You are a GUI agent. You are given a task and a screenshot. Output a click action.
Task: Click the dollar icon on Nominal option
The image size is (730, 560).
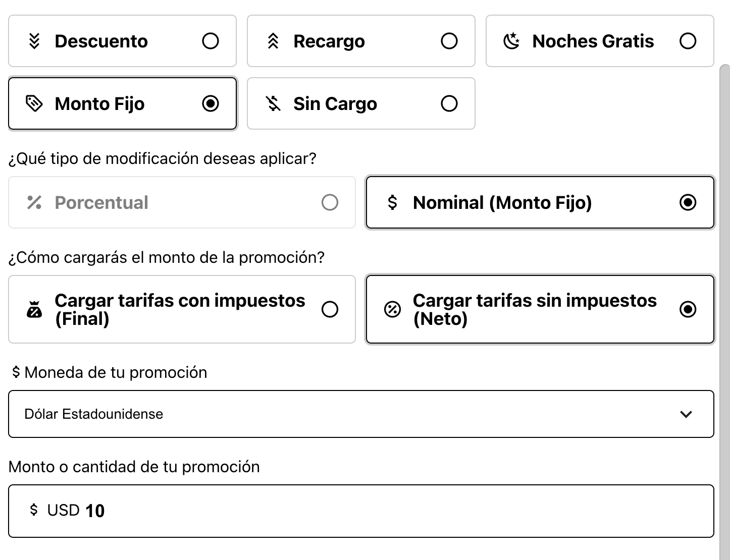(x=392, y=202)
